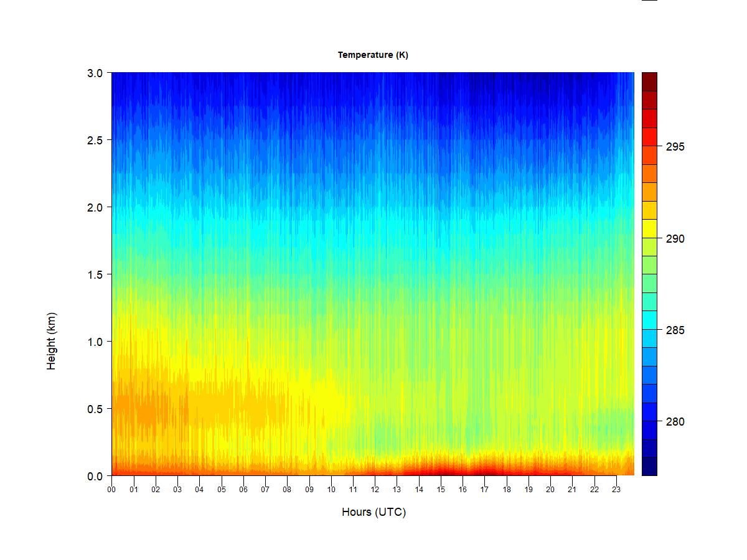Click the hour 20 tick label
The width and height of the screenshot is (747, 560).
click(550, 490)
